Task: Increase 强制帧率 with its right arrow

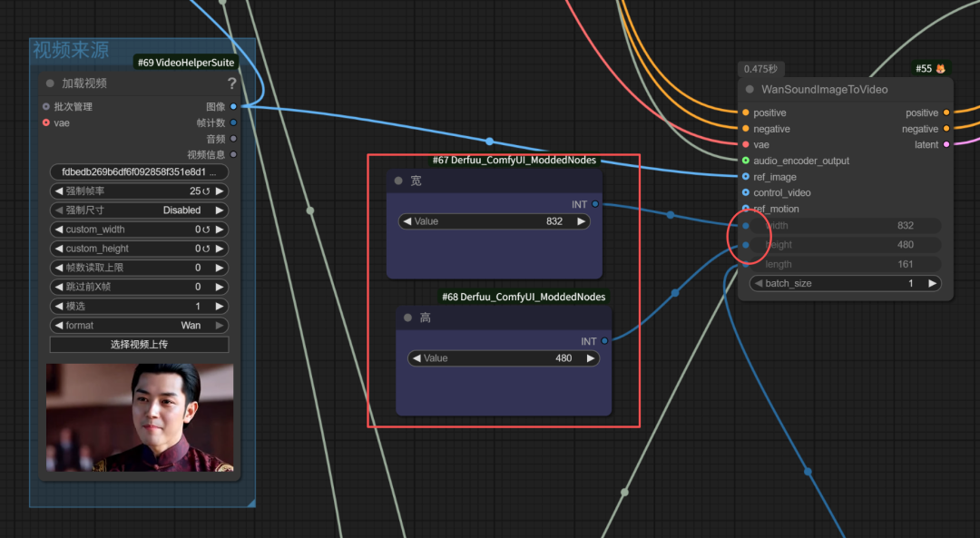Action: pyautogui.click(x=220, y=191)
